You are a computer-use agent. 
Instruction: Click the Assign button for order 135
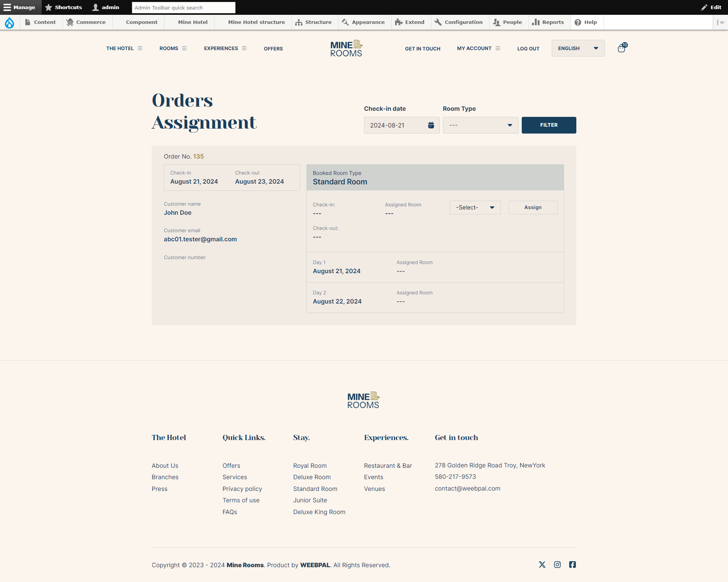click(x=532, y=207)
